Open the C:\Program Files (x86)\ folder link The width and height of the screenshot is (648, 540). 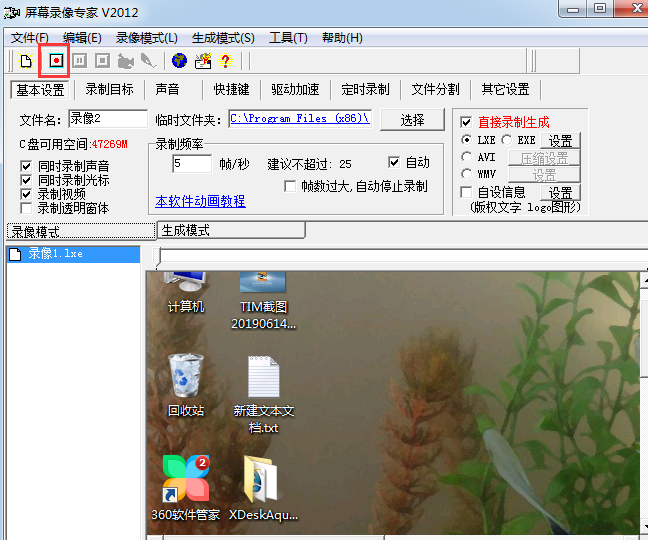pyautogui.click(x=300, y=119)
